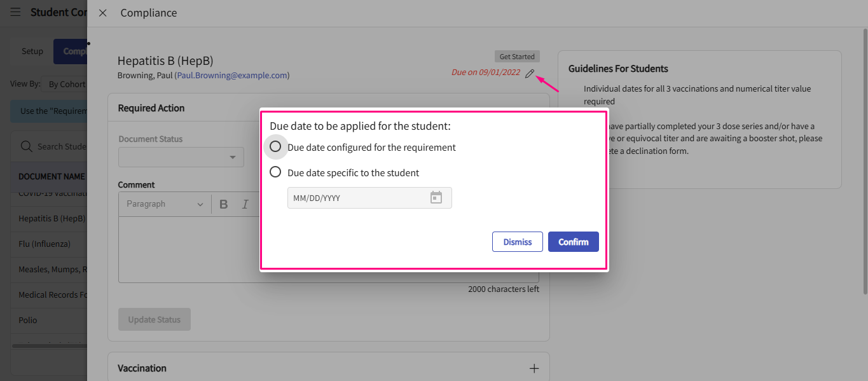Switch to the Setup tab
Image resolution: width=868 pixels, height=381 pixels.
tap(32, 52)
